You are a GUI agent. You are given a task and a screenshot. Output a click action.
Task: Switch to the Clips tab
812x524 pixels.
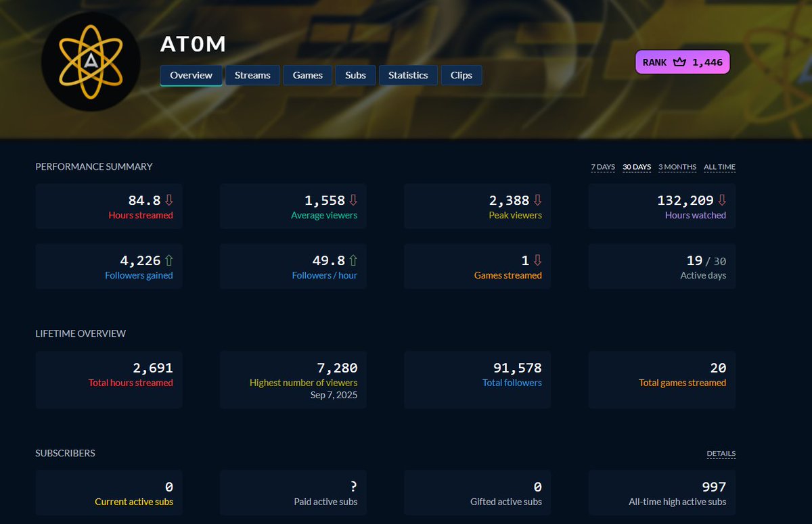(461, 75)
